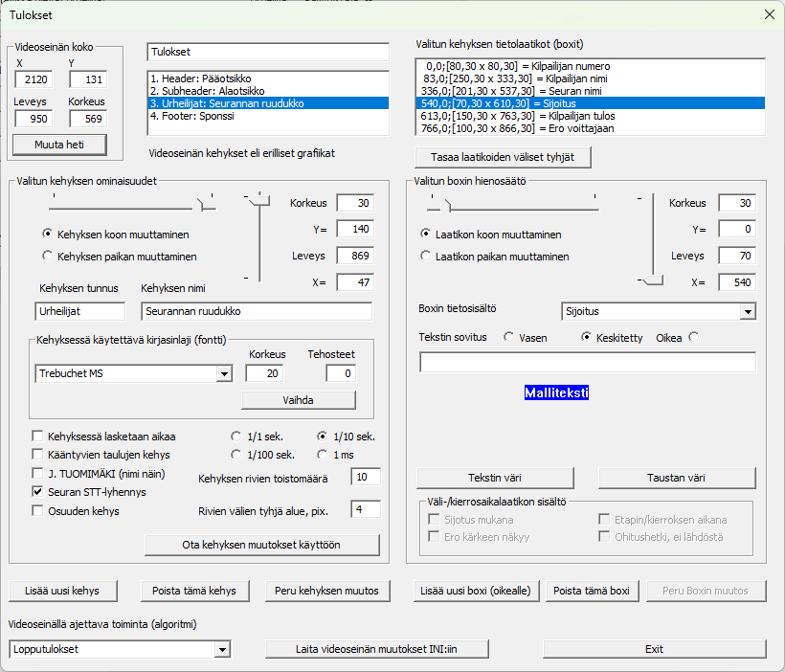The height and width of the screenshot is (672, 785).
Task: Close the Tulokset dialog window
Action: pyautogui.click(x=768, y=14)
